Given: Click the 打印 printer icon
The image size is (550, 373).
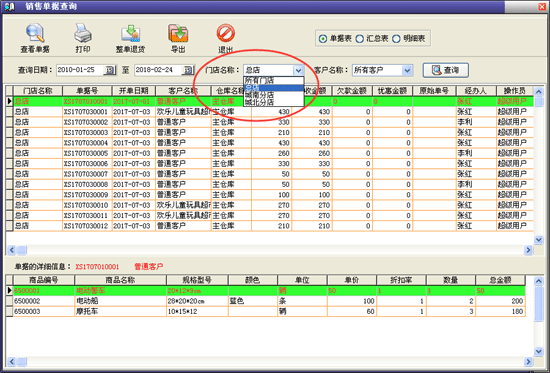Looking at the screenshot, I should (x=83, y=33).
